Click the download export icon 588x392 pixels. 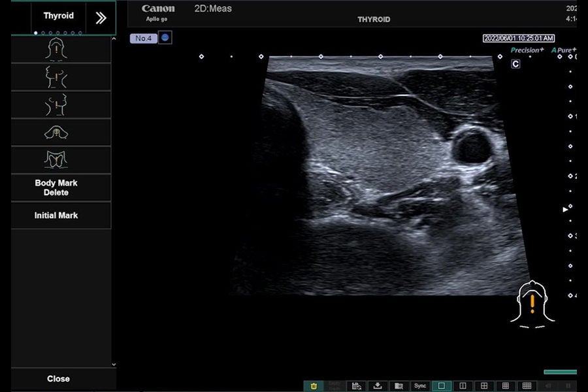378,385
